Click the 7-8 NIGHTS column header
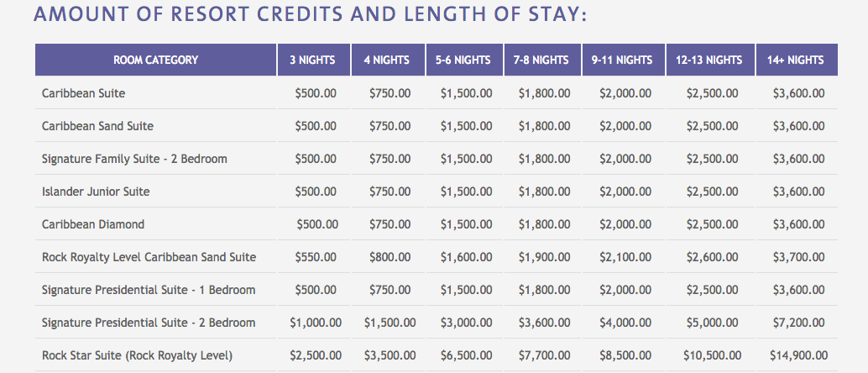Image resolution: width=868 pixels, height=373 pixels. 542,60
